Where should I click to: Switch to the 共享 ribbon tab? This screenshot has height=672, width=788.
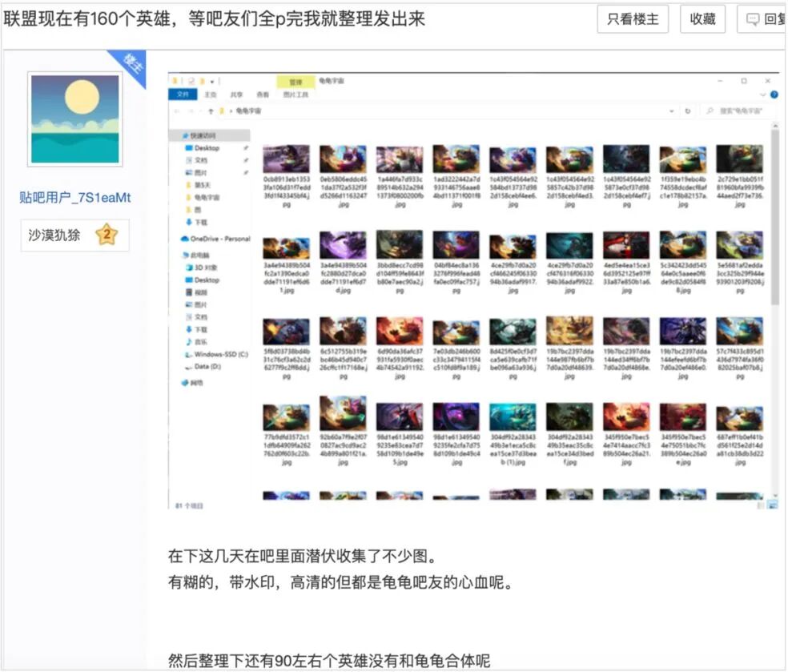[236, 95]
